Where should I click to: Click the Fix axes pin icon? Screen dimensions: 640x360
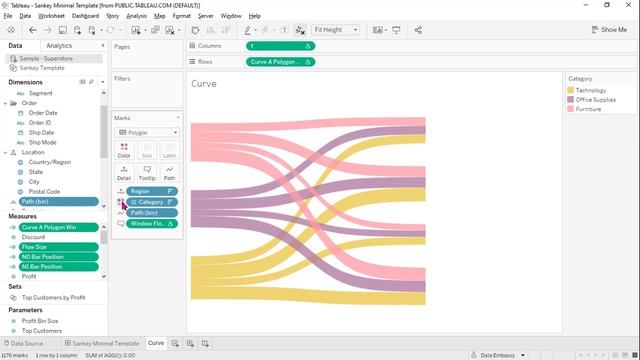tap(300, 30)
